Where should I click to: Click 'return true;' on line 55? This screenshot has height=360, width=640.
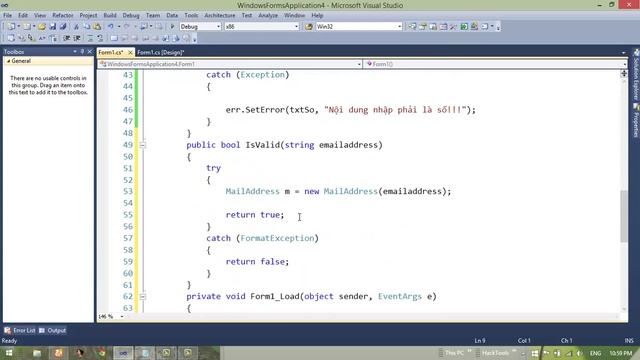(x=255, y=215)
